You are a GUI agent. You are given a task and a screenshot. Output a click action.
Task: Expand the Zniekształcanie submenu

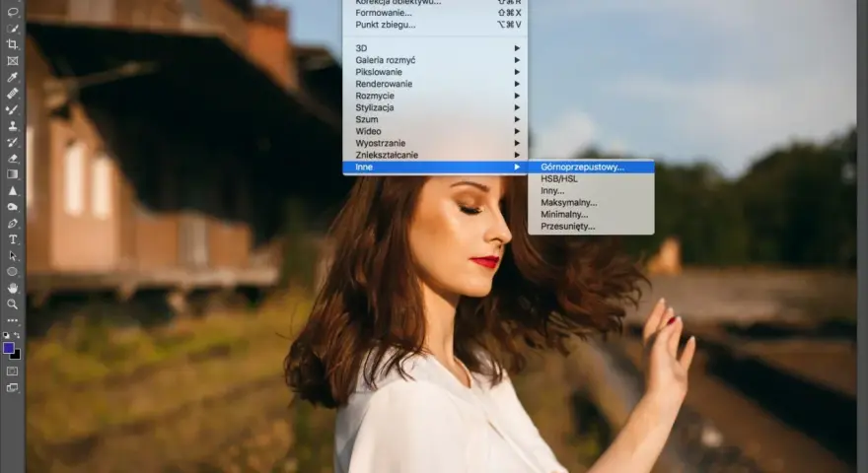(x=435, y=156)
